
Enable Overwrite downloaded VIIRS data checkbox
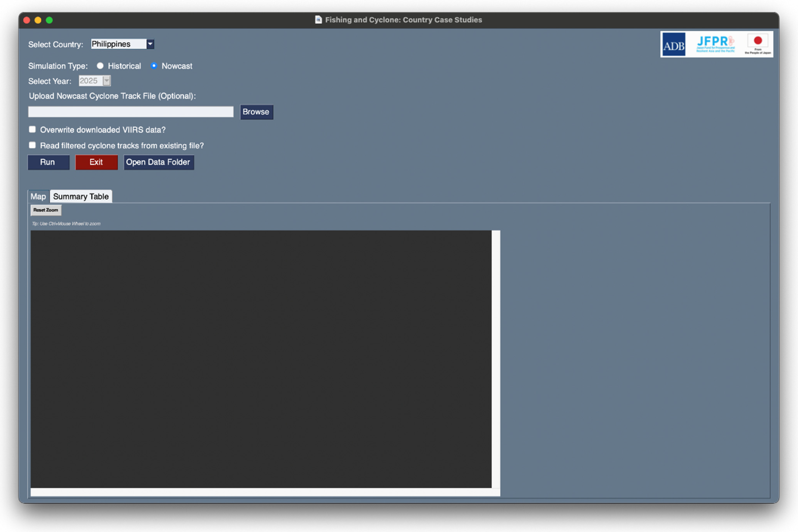point(33,130)
